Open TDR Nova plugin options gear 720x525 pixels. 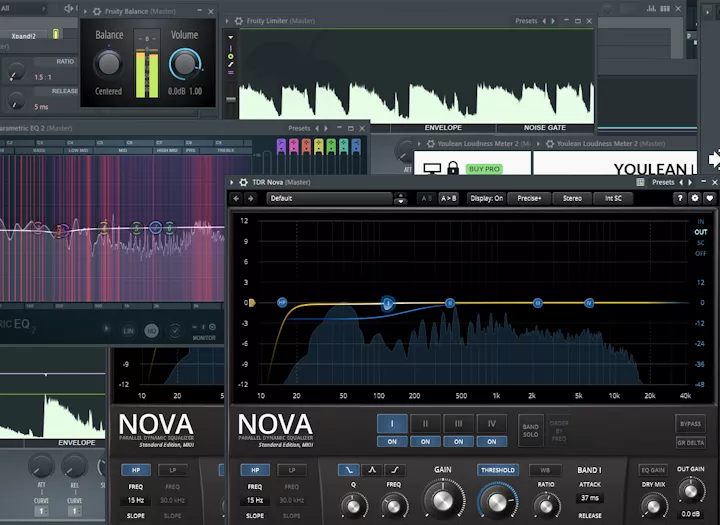click(x=243, y=182)
